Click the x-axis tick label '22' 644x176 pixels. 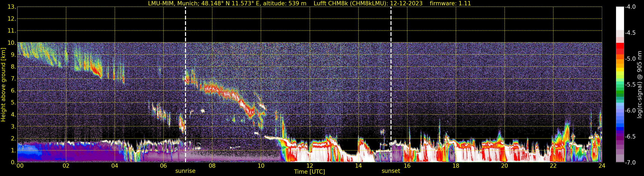pyautogui.click(x=553, y=166)
